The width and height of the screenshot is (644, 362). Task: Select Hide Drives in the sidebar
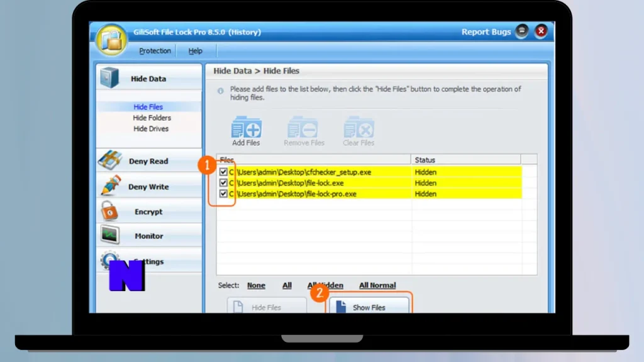151,128
